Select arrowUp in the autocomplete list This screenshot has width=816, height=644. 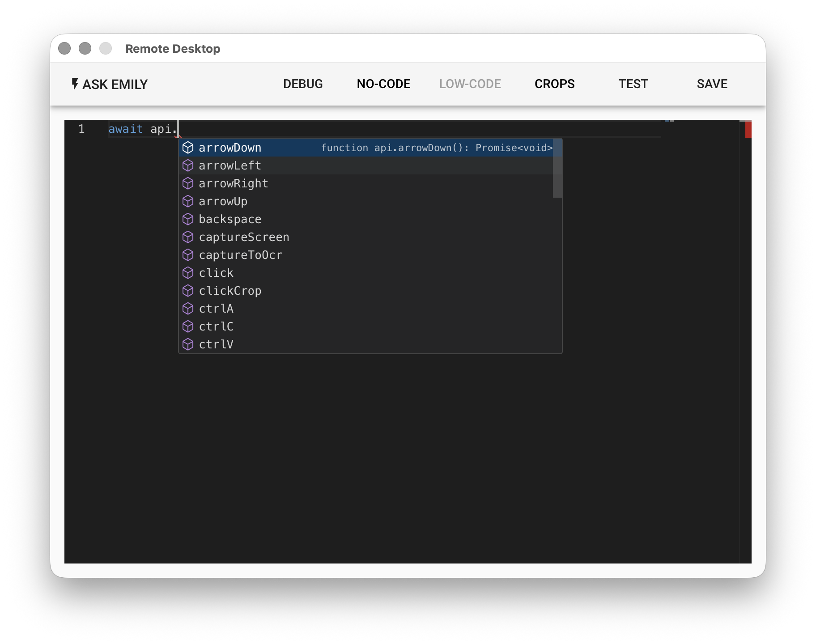pos(370,201)
